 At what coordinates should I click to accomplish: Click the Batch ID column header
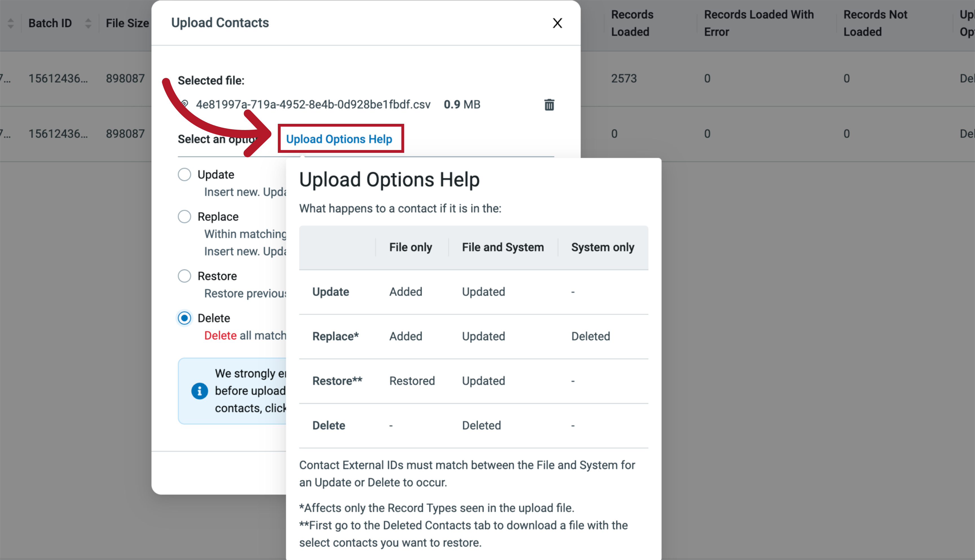[50, 23]
